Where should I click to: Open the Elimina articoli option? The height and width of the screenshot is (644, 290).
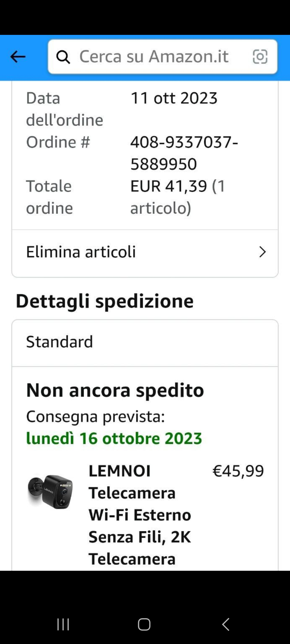[145, 252]
